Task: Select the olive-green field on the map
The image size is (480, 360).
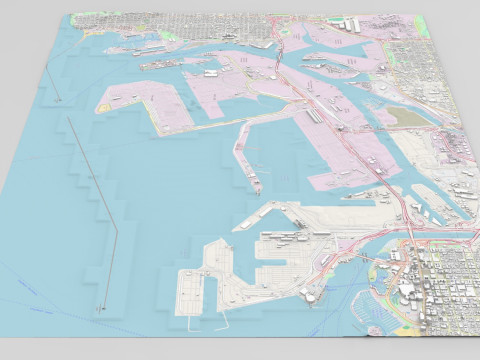Action: [x=409, y=117]
